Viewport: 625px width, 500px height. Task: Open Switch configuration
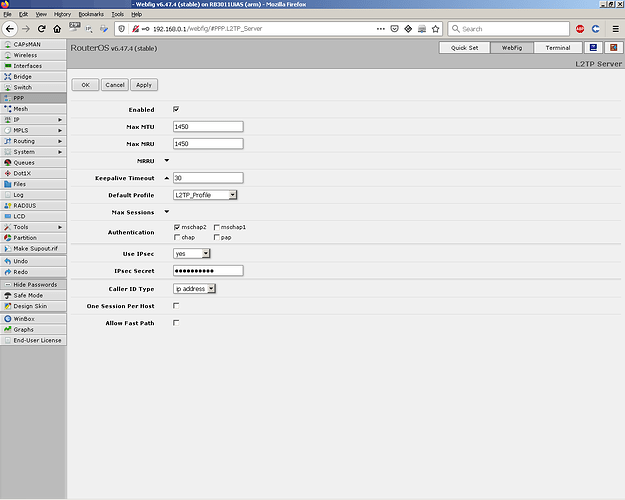[x=33, y=87]
